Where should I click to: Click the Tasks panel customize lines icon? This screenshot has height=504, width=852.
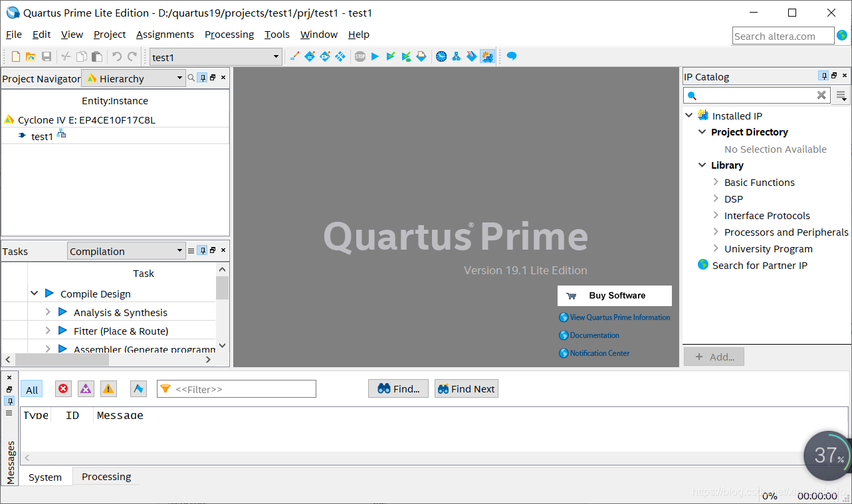[x=191, y=251]
